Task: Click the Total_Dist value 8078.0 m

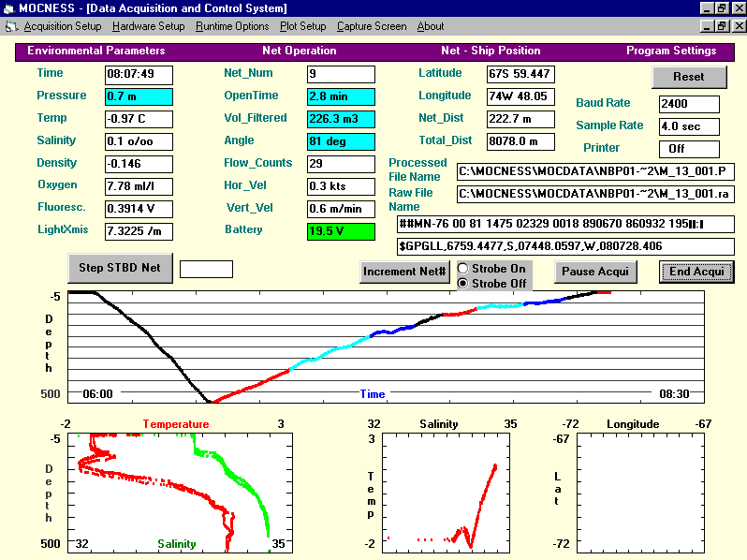Action: (x=520, y=141)
